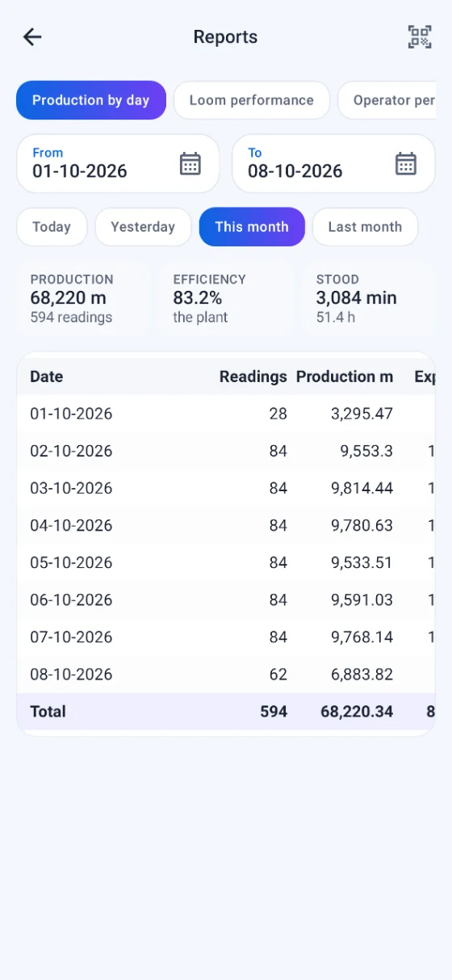Edit the To date field
Screen dimensions: 452x980
click(333, 163)
